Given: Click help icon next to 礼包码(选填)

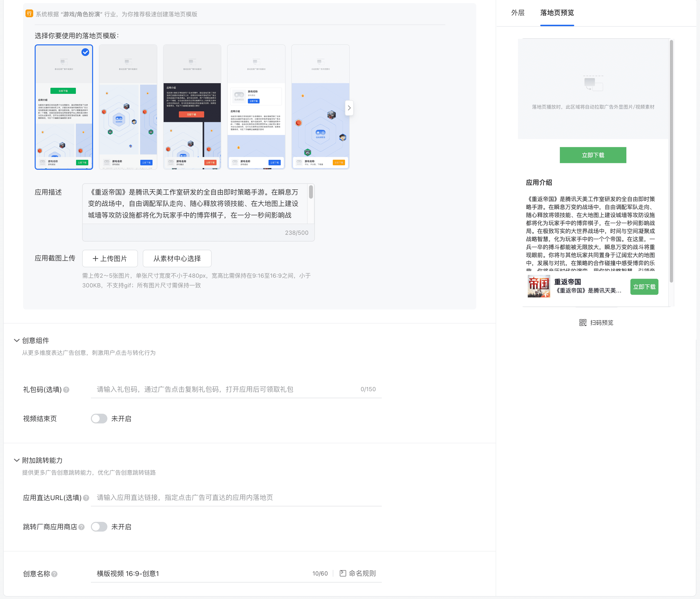Looking at the screenshot, I should pyautogui.click(x=67, y=390).
